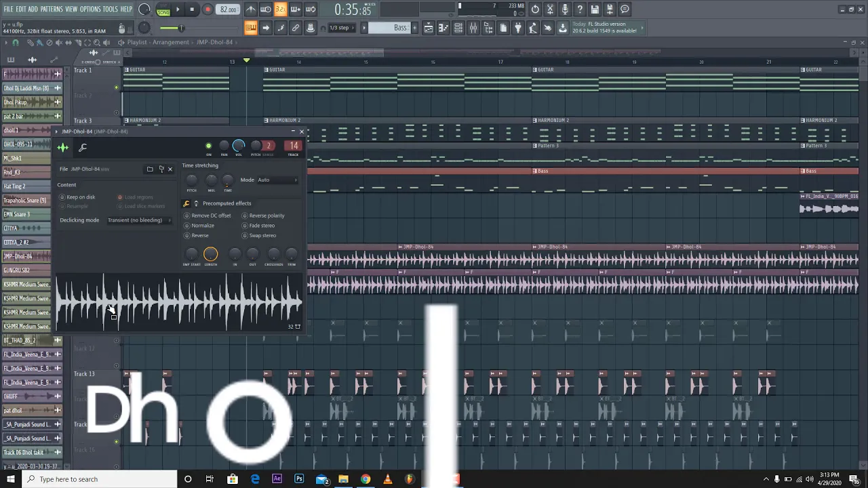Screen dimensions: 868x488
Task: Click the red Record button
Action: pyautogui.click(x=208, y=9)
